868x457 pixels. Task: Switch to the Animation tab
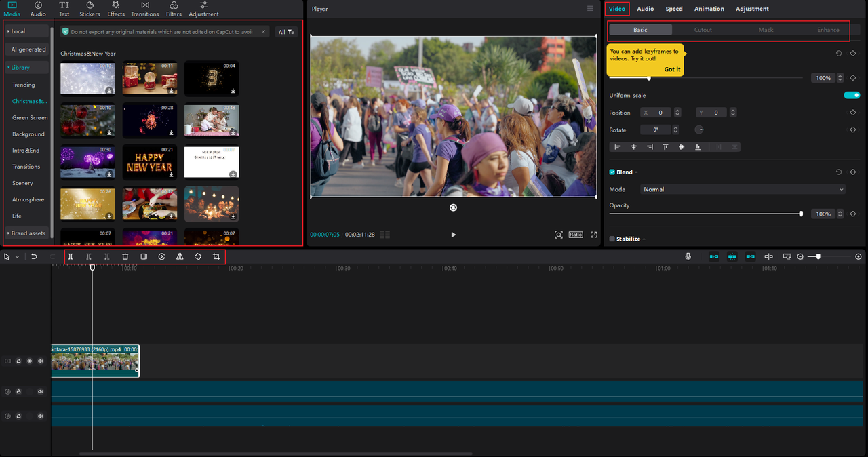[x=709, y=9]
